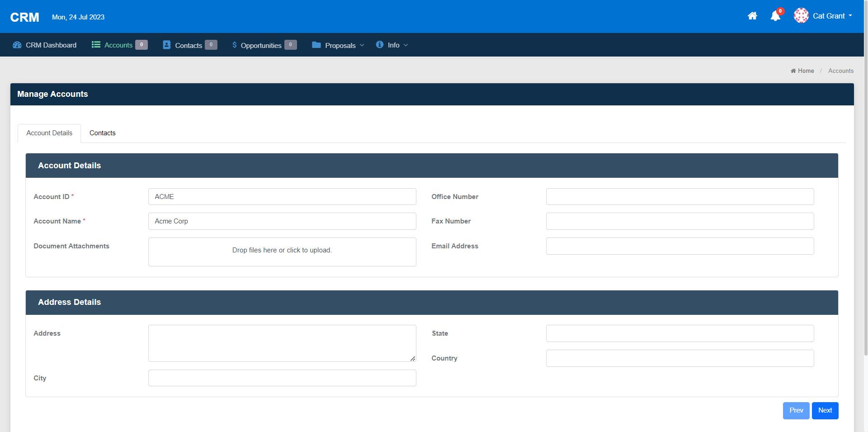Click the Accounts list icon

tap(96, 44)
